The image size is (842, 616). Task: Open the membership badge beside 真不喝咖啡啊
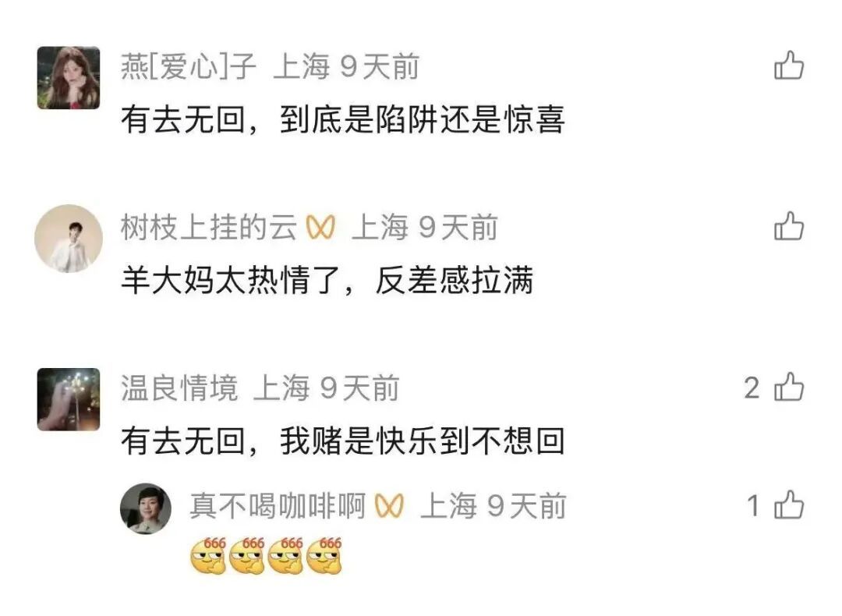pos(389,506)
